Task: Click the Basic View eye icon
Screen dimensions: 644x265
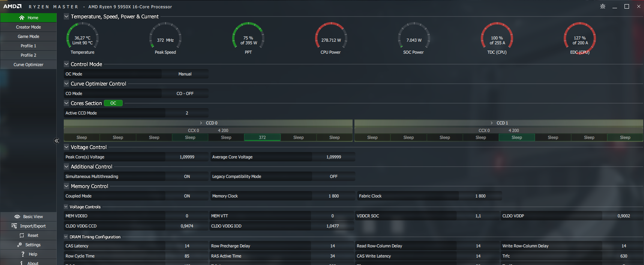Action: coord(17,217)
